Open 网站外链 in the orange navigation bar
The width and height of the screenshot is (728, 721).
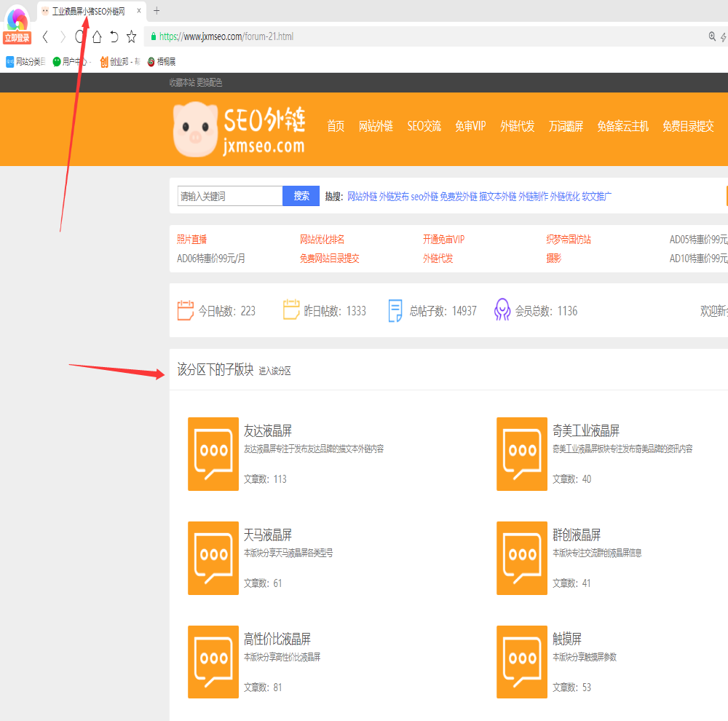(x=376, y=126)
